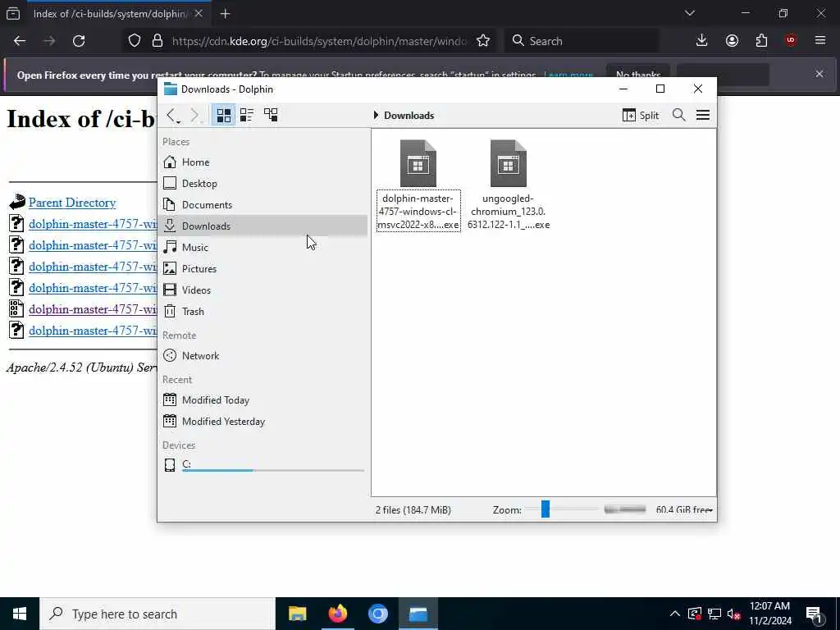Image resolution: width=840 pixels, height=630 pixels.
Task: Open the List all tabs dropdown in Firefox
Action: click(689, 13)
